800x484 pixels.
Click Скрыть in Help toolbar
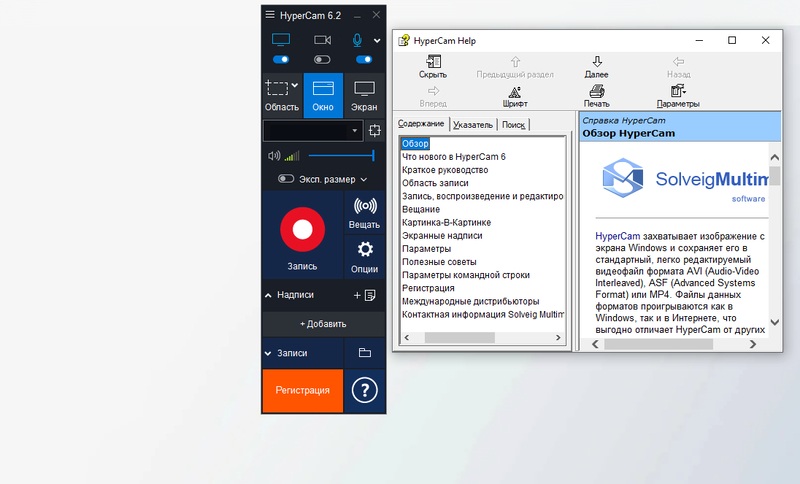[x=433, y=67]
